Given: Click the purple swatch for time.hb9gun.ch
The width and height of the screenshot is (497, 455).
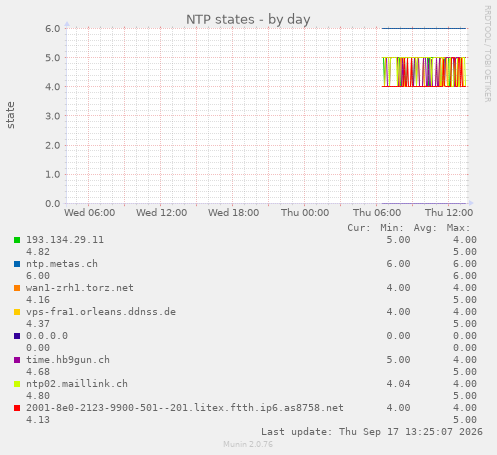Looking at the screenshot, I should coord(17,360).
